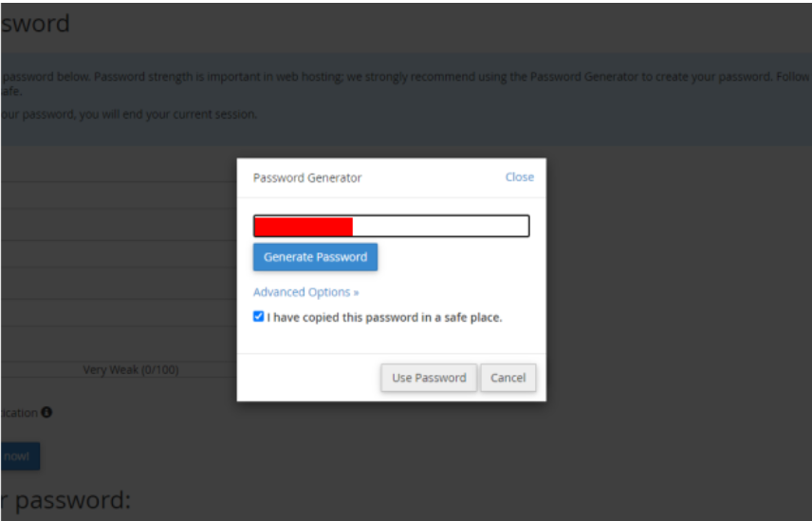This screenshot has width=812, height=521.
Task: Click the blank white area of password box
Action: tap(440, 226)
